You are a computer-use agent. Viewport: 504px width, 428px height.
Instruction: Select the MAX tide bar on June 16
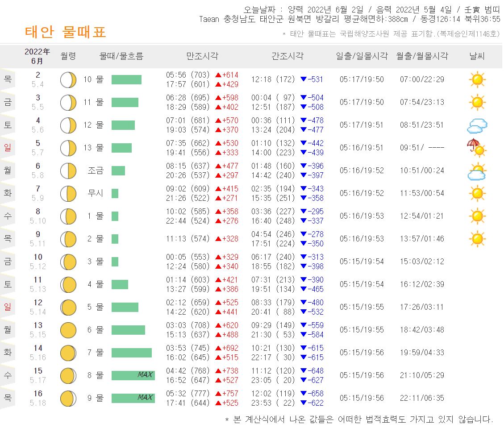(133, 398)
